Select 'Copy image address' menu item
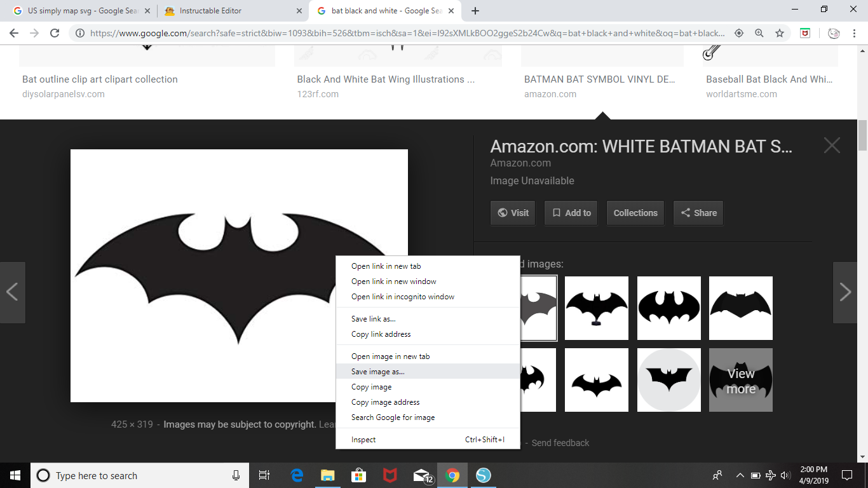The height and width of the screenshot is (488, 868). tap(428, 402)
